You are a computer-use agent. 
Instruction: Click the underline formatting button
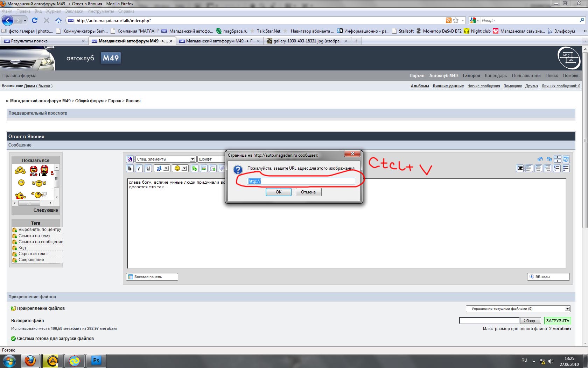coord(148,169)
